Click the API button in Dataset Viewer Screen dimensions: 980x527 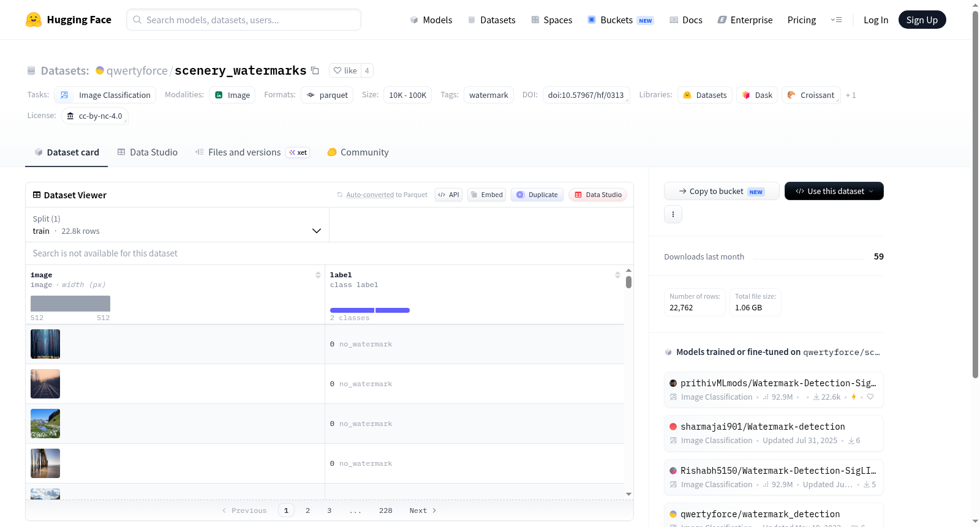[x=448, y=195]
